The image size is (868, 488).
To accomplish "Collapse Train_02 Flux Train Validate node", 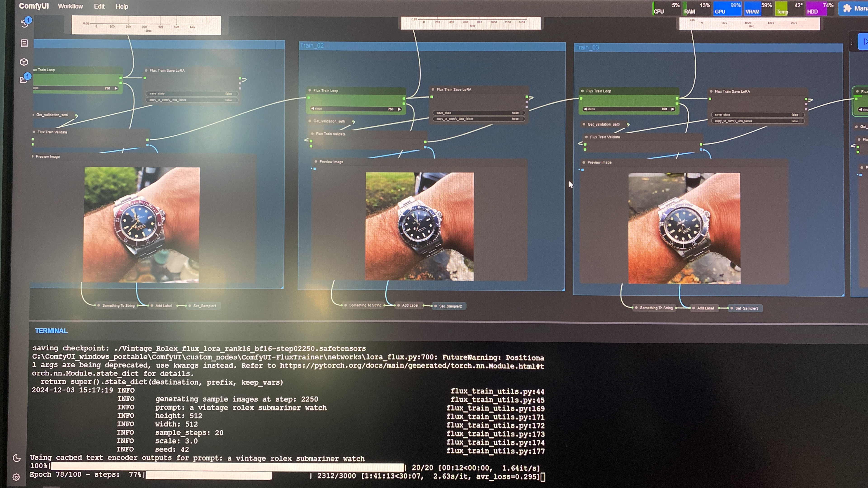I will [312, 134].
